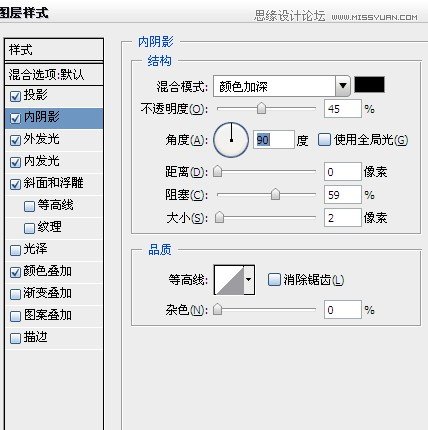Open the black shadow color swatch

(x=369, y=85)
